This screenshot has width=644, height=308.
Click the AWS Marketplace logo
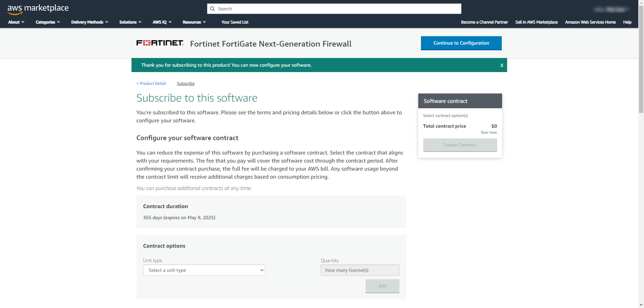pyautogui.click(x=38, y=9)
